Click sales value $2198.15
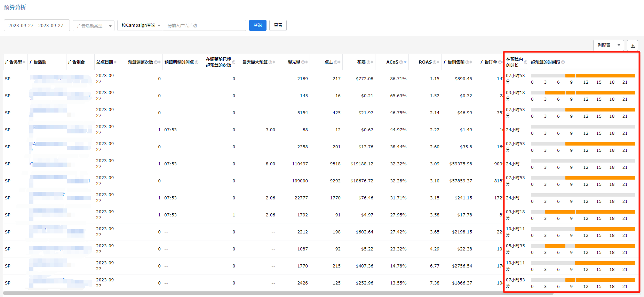Image resolution: width=644 pixels, height=297 pixels. coord(462,232)
